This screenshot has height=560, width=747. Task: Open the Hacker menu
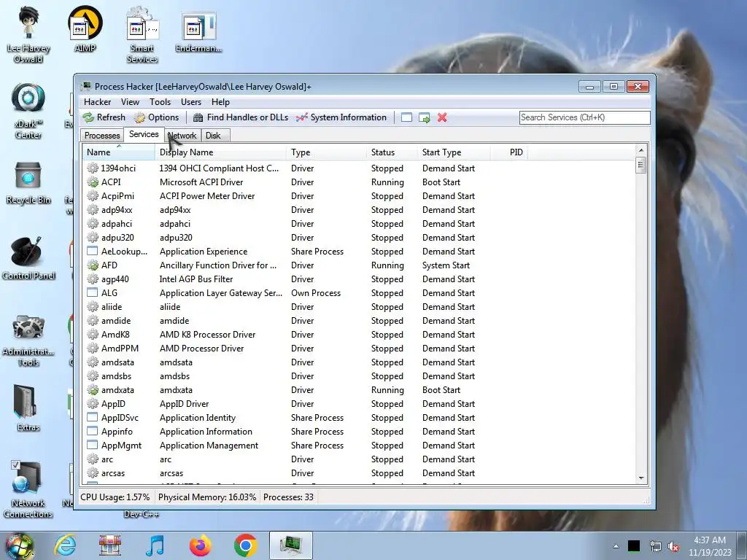pyautogui.click(x=97, y=102)
